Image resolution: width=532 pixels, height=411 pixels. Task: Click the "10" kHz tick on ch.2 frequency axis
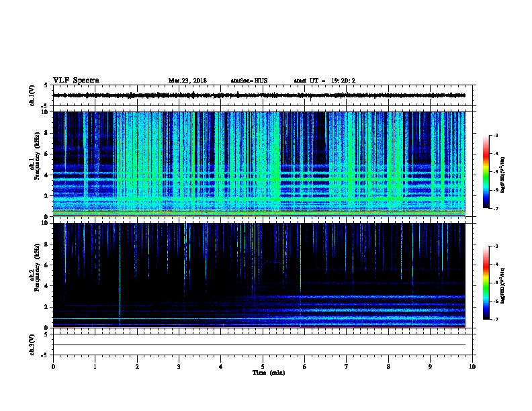pyautogui.click(x=46, y=223)
